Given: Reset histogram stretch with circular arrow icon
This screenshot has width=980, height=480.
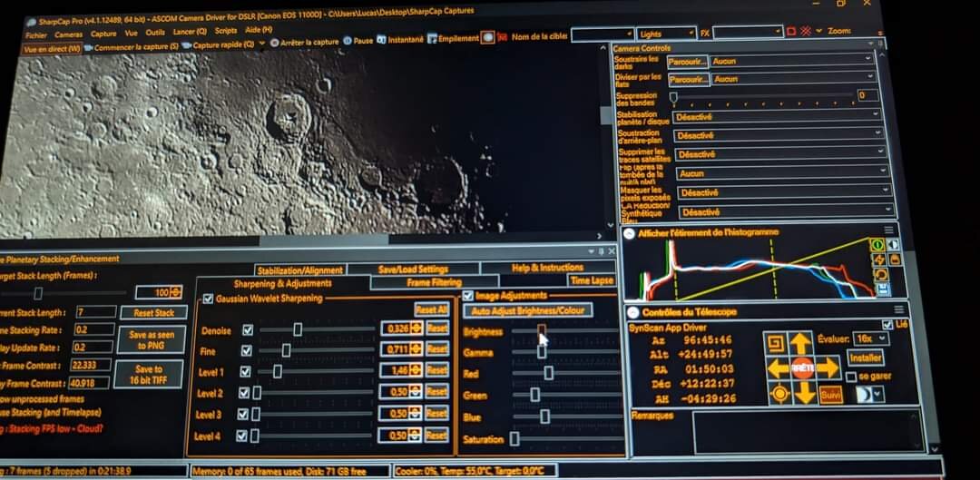Looking at the screenshot, I should click(882, 274).
